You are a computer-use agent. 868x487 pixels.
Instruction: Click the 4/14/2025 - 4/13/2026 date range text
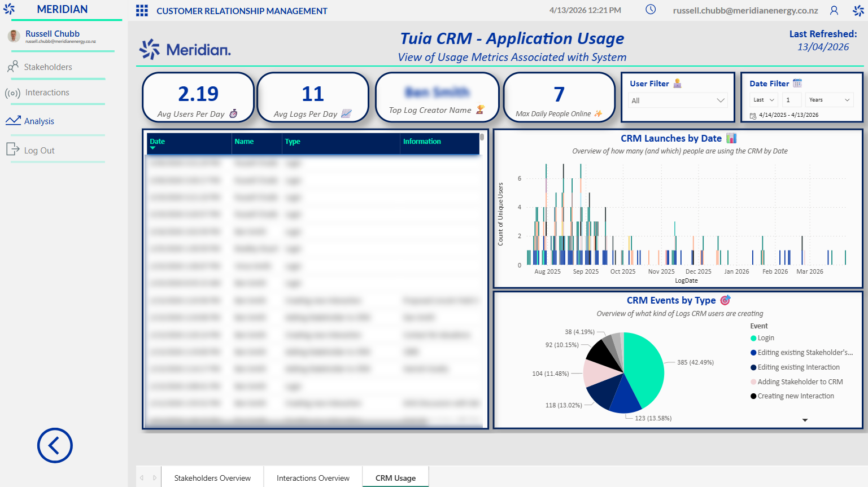[789, 115]
